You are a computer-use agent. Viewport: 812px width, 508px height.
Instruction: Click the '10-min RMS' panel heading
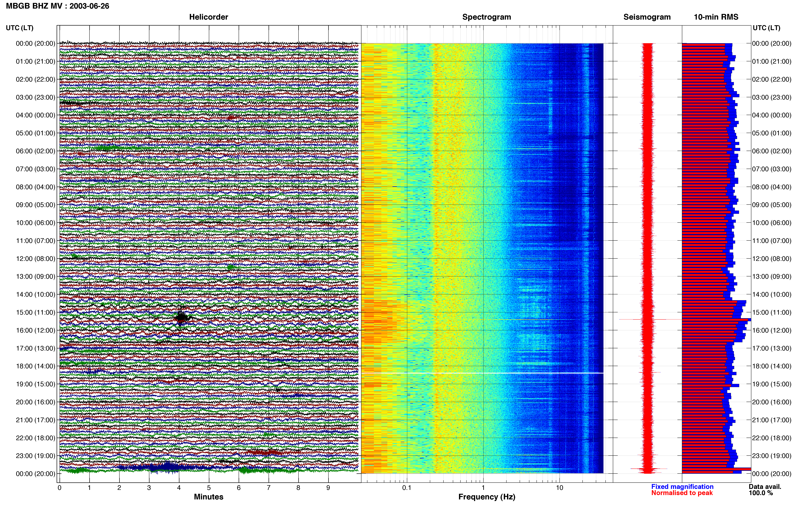[716, 17]
